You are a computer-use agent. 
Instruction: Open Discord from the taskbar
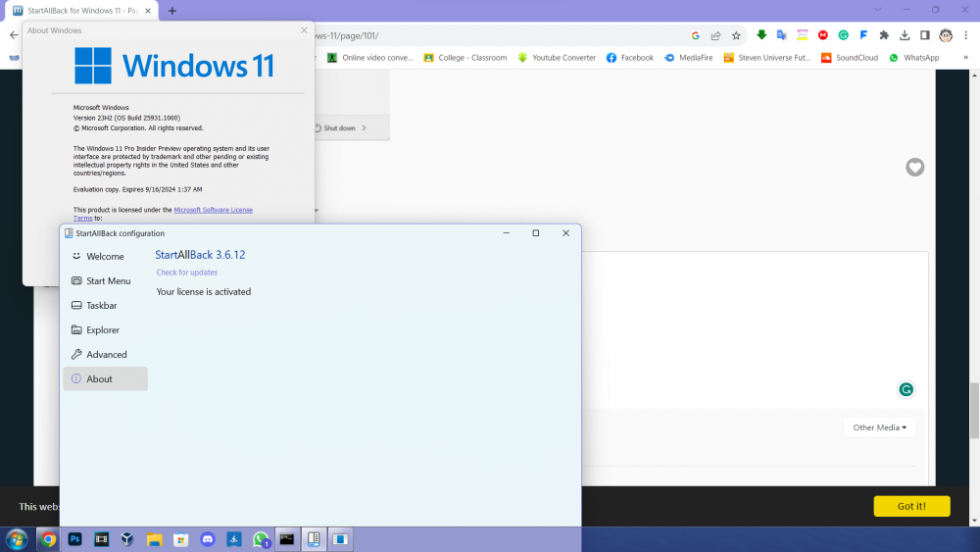pos(207,539)
